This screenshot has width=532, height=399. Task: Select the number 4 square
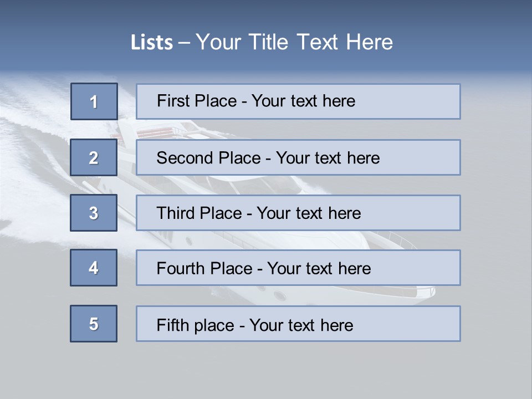[x=94, y=268]
